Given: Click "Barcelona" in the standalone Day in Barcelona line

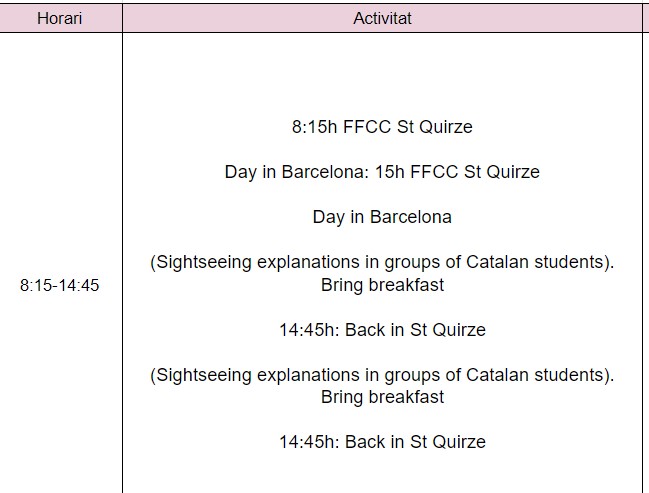Looking at the screenshot, I should point(410,217).
